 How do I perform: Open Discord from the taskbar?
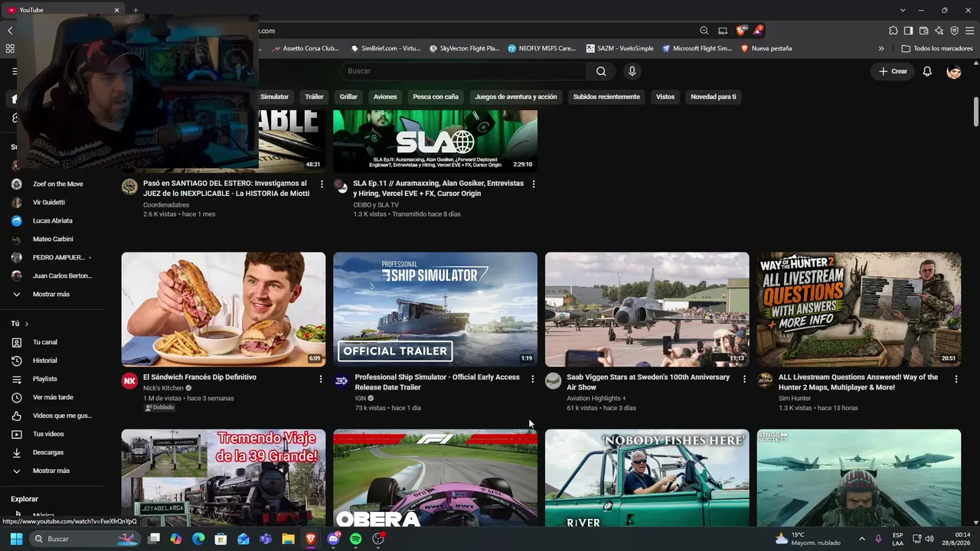pos(334,539)
